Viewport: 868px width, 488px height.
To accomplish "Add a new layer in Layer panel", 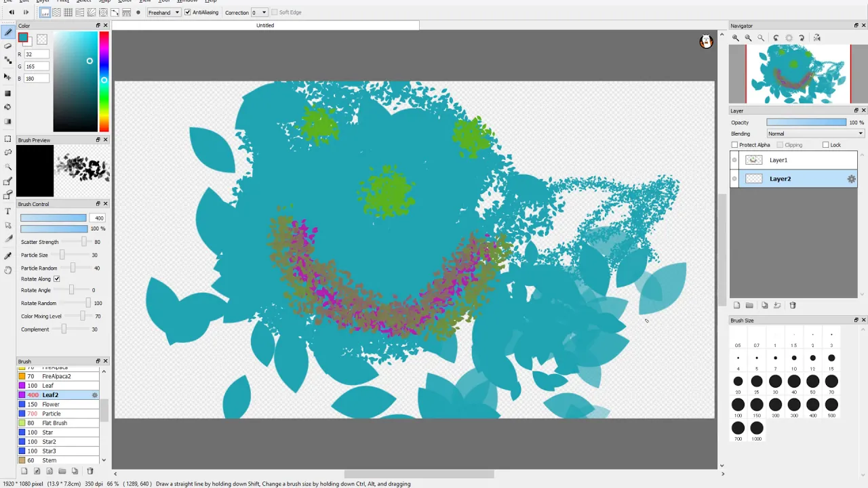I will click(736, 306).
